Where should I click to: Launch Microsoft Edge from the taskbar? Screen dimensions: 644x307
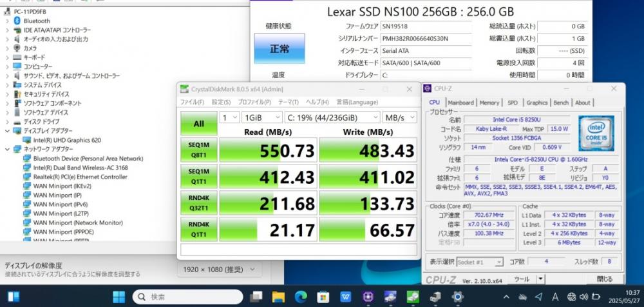point(301,297)
